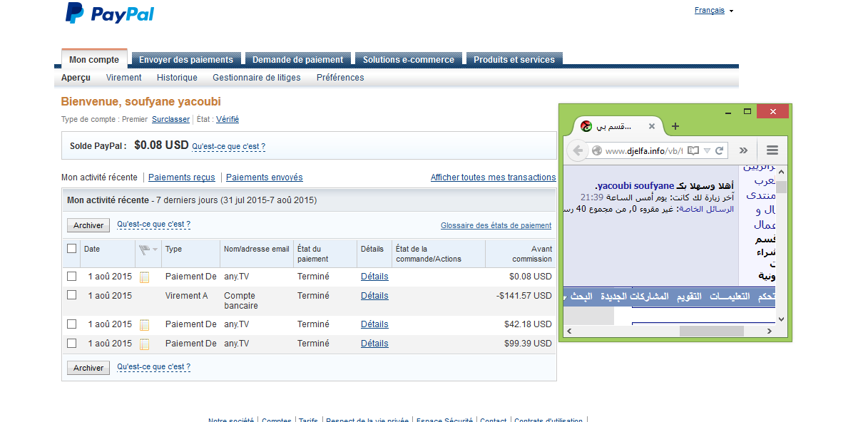This screenshot has height=422, width=868.
Task: Open the Virement submenu item
Action: (x=124, y=78)
